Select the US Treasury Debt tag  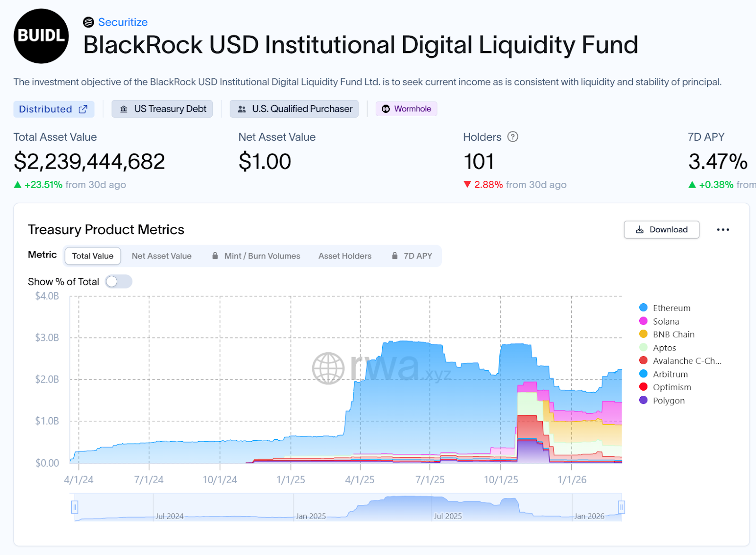[x=162, y=109]
